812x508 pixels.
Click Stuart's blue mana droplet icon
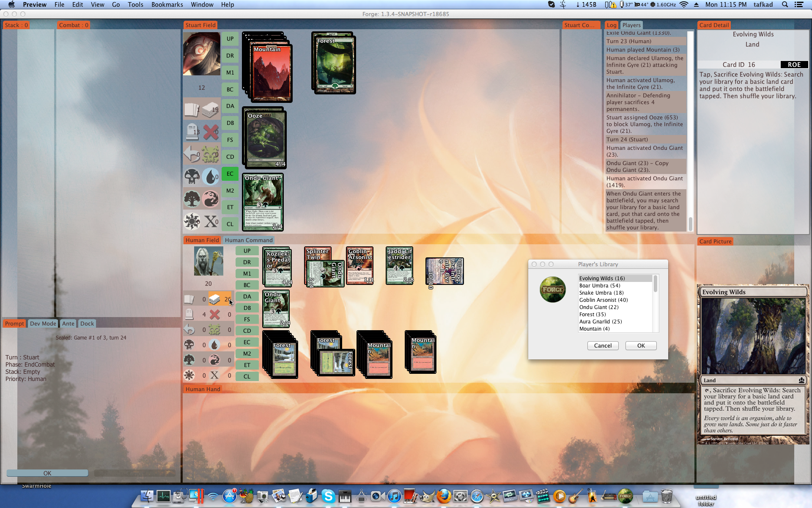click(x=210, y=177)
